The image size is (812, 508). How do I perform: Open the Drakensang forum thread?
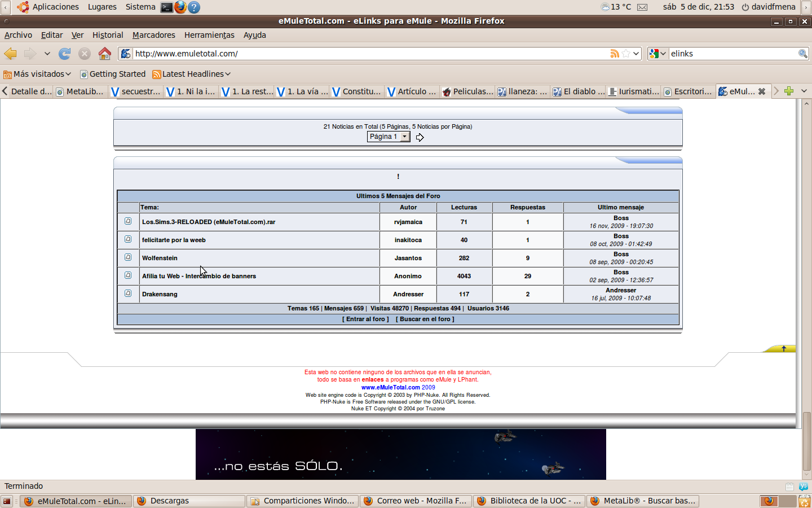click(160, 294)
